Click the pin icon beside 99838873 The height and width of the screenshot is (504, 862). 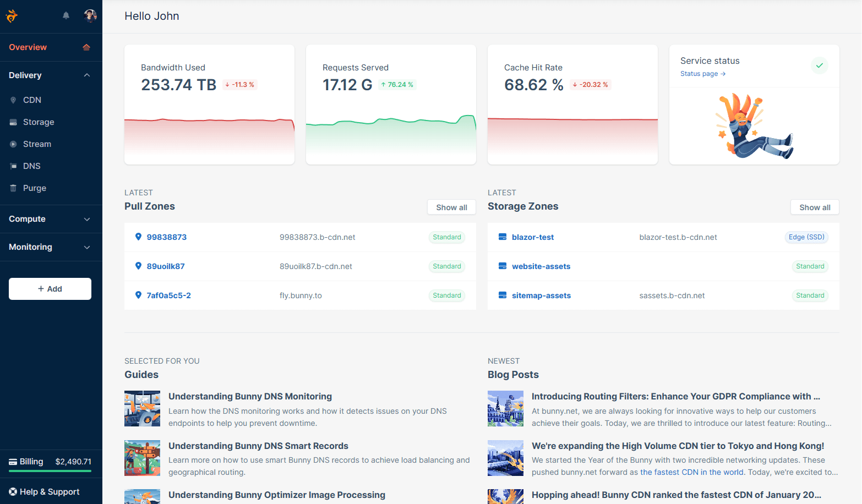coord(138,237)
